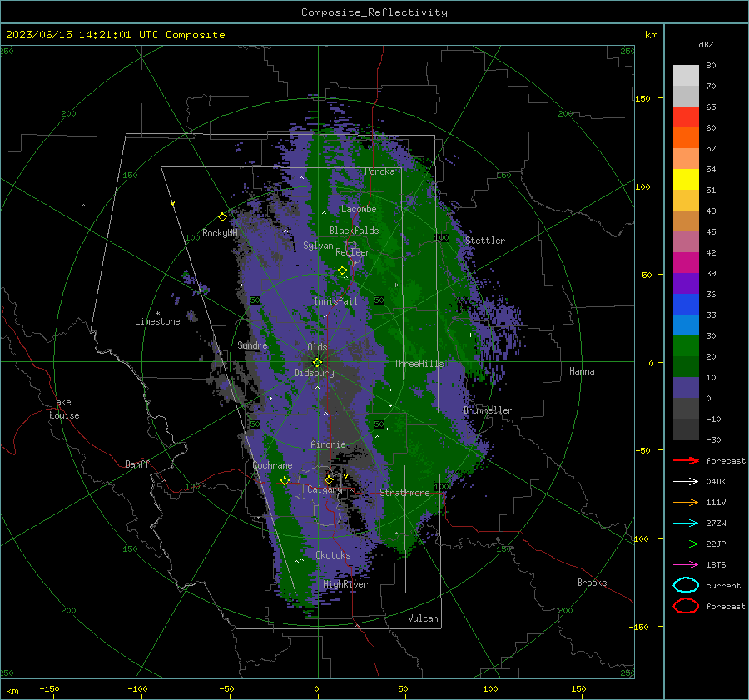Click yellow diamond marker below Cochrane

(x=285, y=480)
